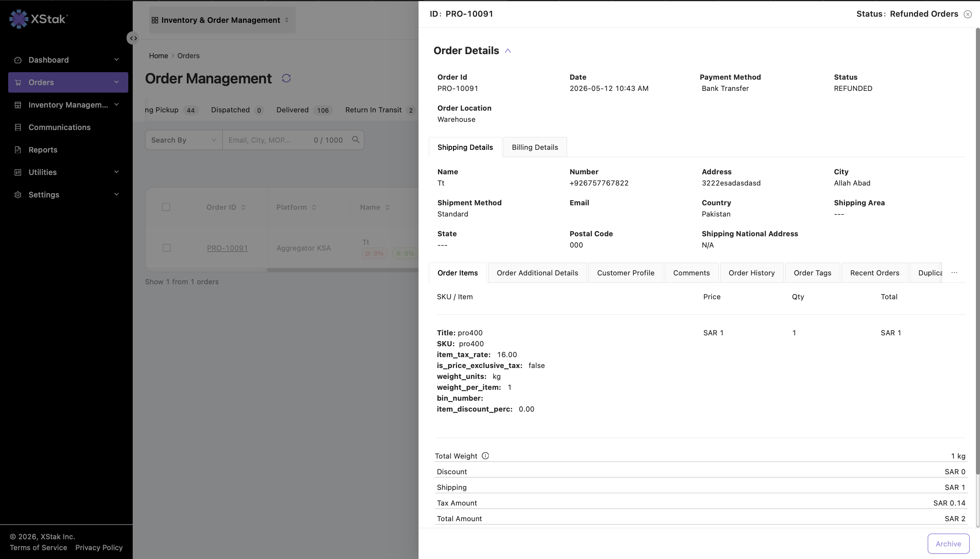Click the Settings gear icon
Image resolution: width=980 pixels, height=559 pixels.
[18, 195]
